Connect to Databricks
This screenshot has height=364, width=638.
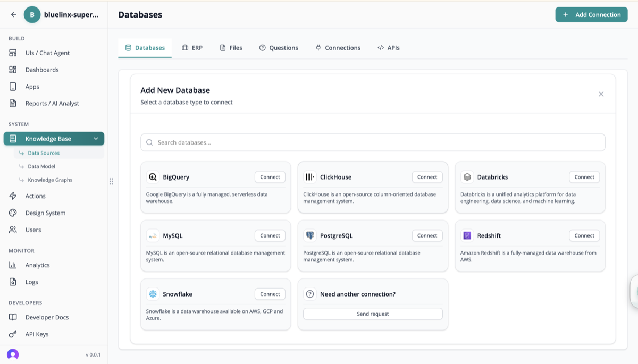[x=584, y=177]
